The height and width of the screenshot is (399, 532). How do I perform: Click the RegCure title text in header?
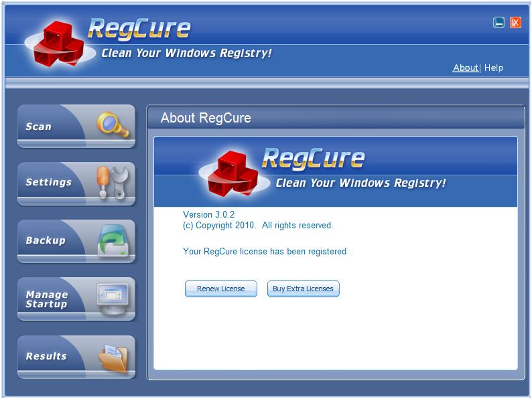(139, 29)
